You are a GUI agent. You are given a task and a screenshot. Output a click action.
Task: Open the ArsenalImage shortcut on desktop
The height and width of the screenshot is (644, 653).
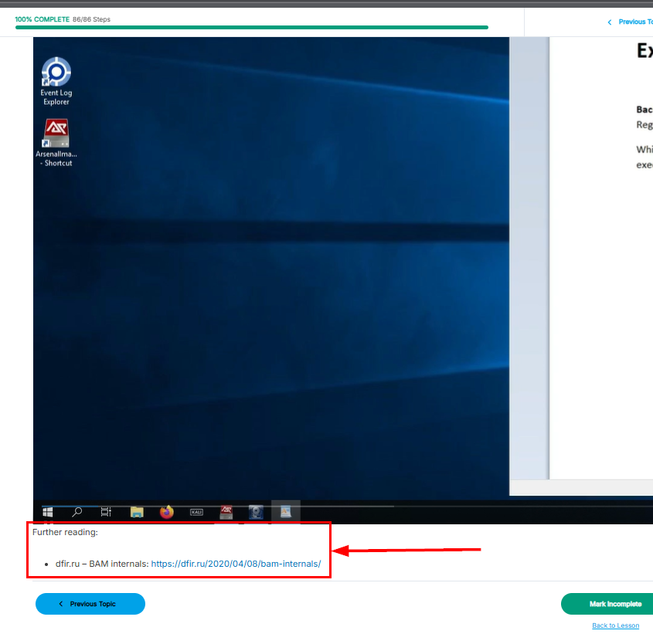(x=56, y=143)
